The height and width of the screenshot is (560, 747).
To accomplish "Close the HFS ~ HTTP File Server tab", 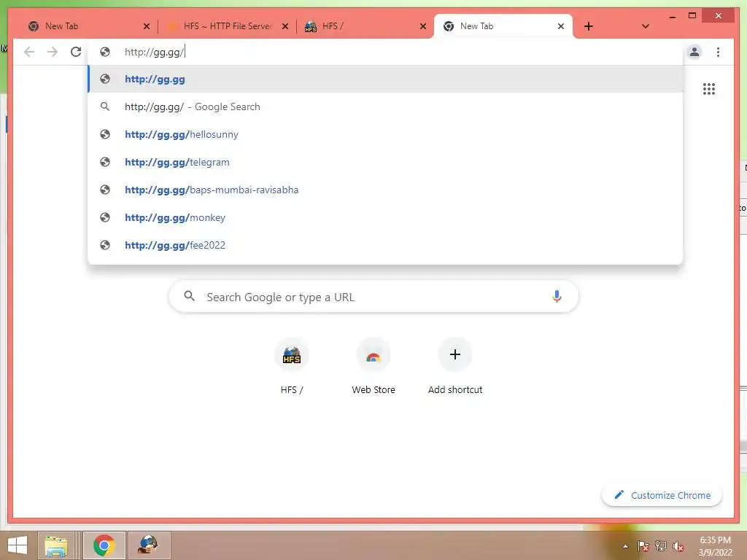I will pyautogui.click(x=285, y=26).
